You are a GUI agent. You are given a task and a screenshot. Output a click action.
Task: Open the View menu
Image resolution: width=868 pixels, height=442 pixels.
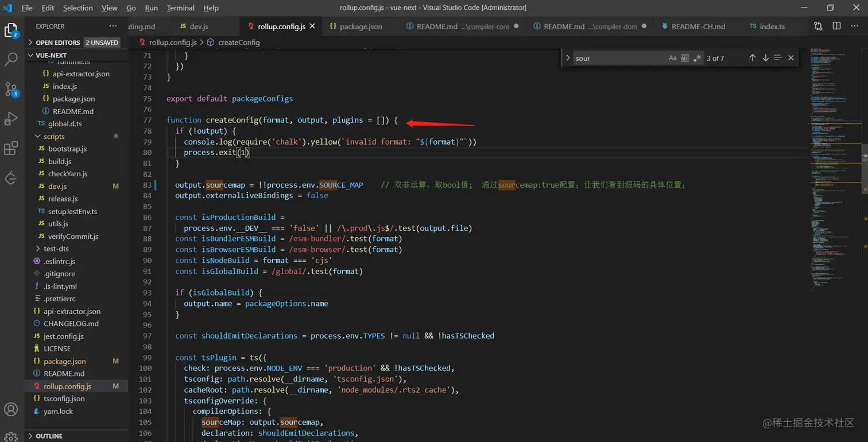110,8
